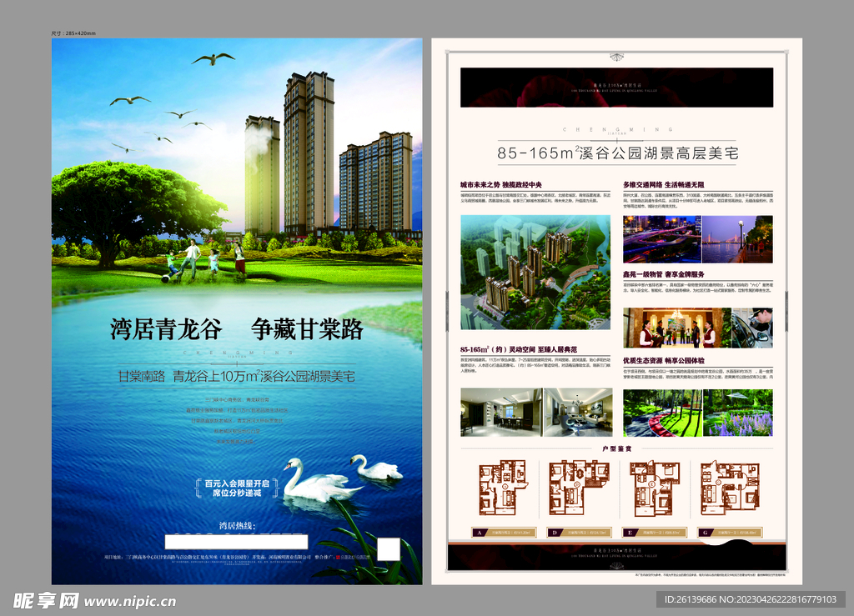Click the white hotline number box under "湾居热线"
Image resolution: width=854 pixels, height=616 pixels.
(236, 542)
